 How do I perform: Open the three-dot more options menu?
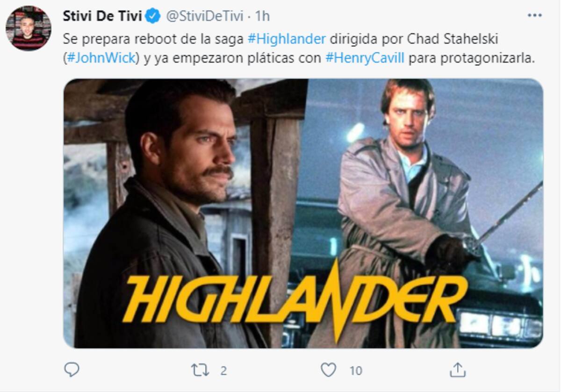tap(534, 15)
